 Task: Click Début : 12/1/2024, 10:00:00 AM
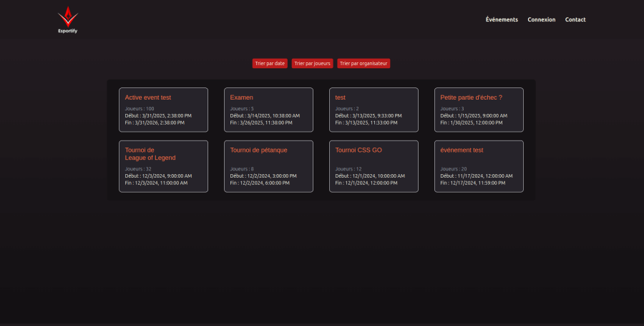pos(370,176)
